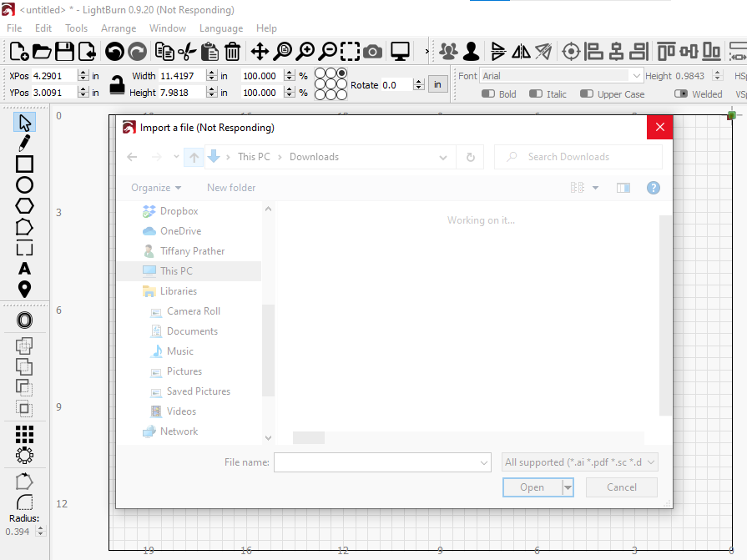Screen dimensions: 747x560
Task: Click the File name input field
Action: point(376,462)
